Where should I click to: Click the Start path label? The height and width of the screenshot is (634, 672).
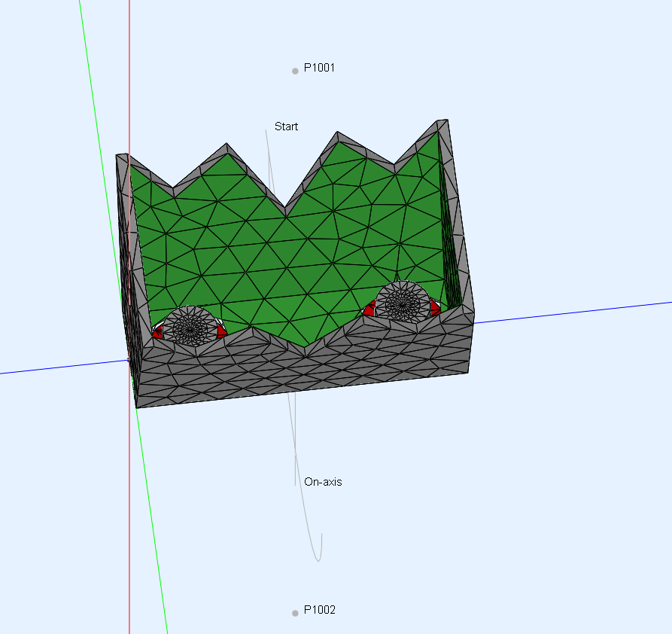(286, 126)
